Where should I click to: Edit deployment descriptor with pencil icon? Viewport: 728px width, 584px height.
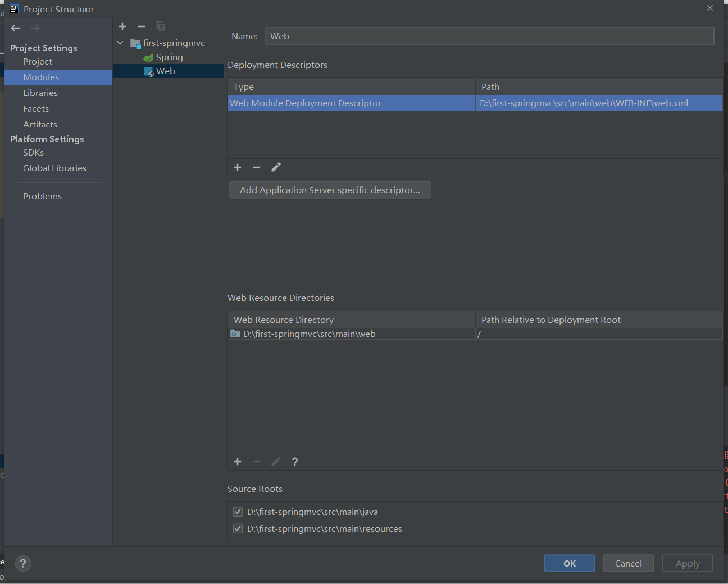(276, 167)
